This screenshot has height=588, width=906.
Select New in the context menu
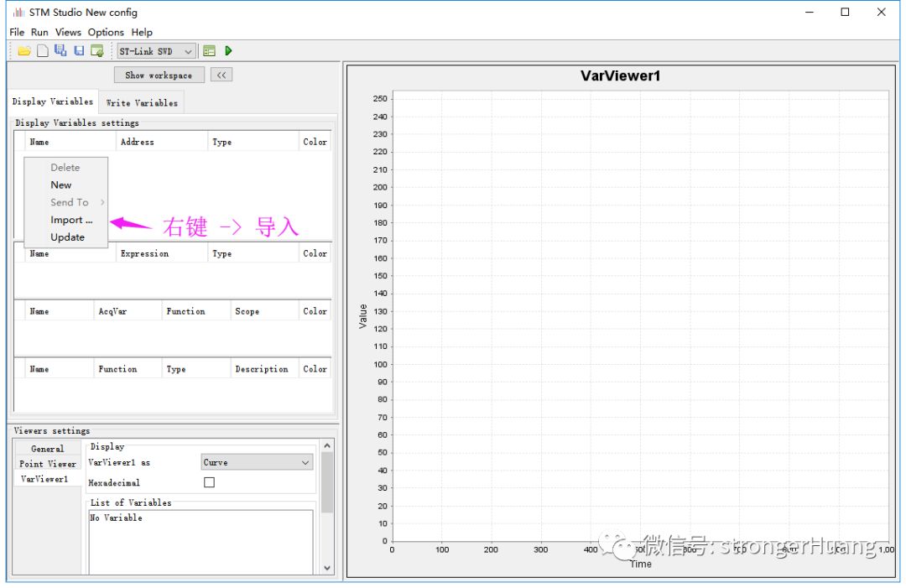(x=66, y=185)
